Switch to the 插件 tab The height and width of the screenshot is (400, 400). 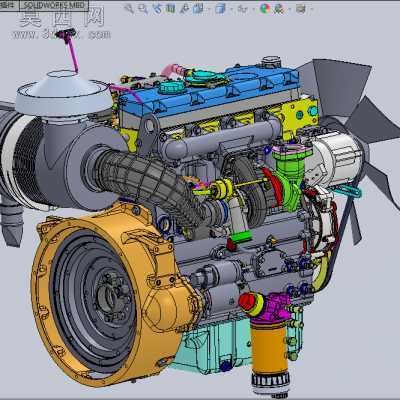(9, 5)
